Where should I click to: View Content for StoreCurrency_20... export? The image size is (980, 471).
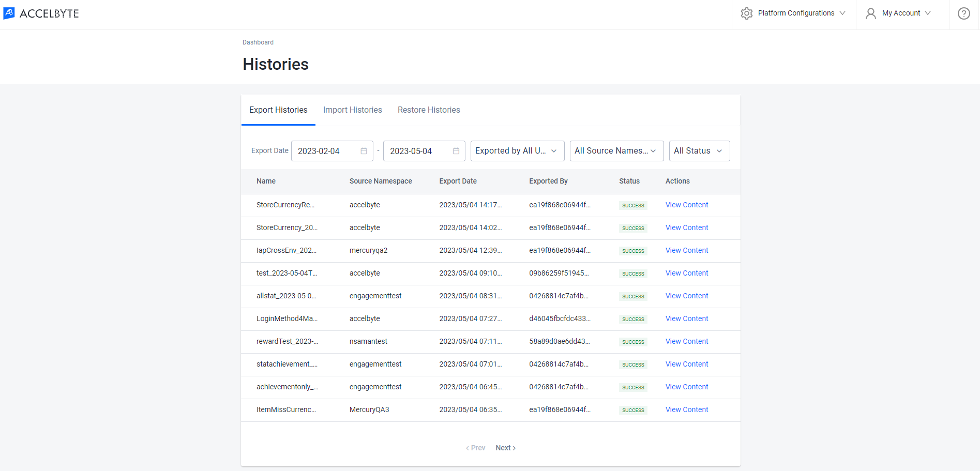point(687,228)
